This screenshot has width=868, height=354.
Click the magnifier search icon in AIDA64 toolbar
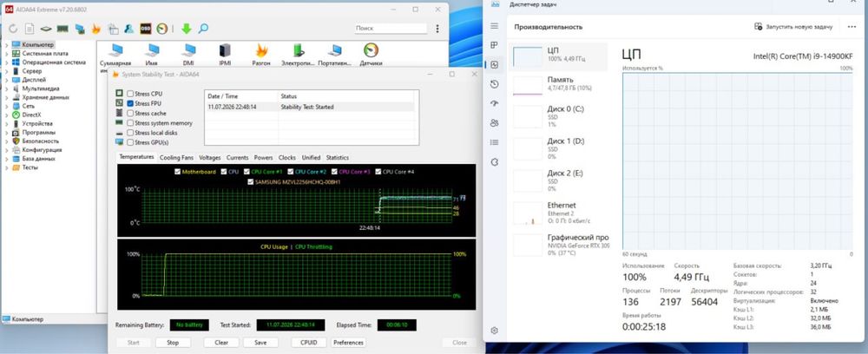tap(203, 29)
